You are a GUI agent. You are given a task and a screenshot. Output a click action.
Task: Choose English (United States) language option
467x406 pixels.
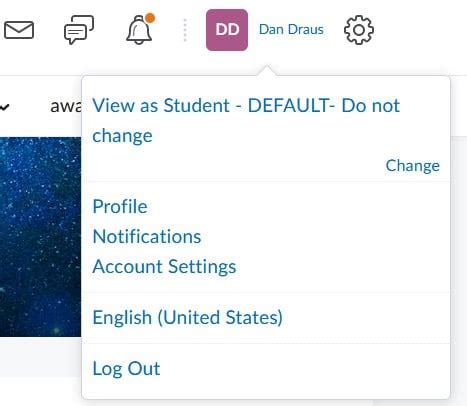pos(188,317)
